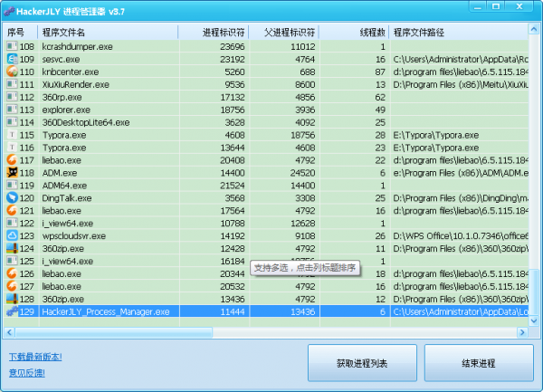
Task: Click the generic icon of i_view64.exe row 122
Action: click(x=12, y=223)
